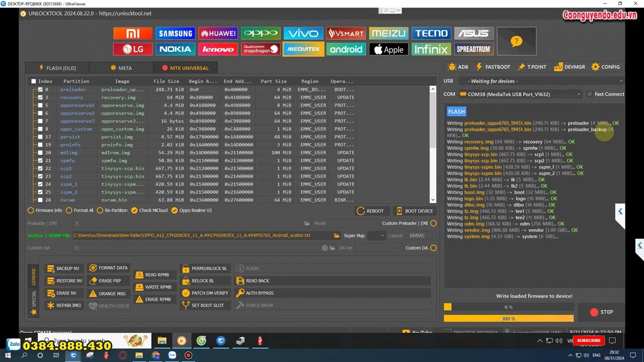Screen dimensions: 644x362
Task: Select the GENERIC side tab
Action: pos(34,276)
